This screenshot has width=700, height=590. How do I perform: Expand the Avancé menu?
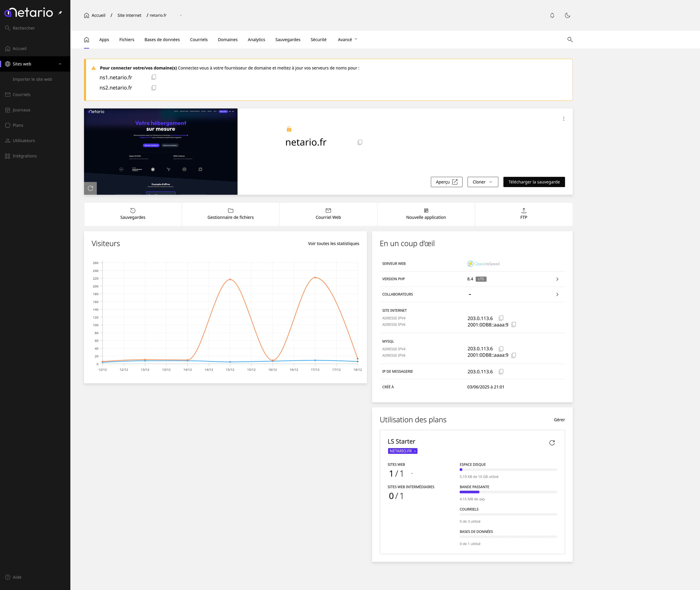coord(347,39)
